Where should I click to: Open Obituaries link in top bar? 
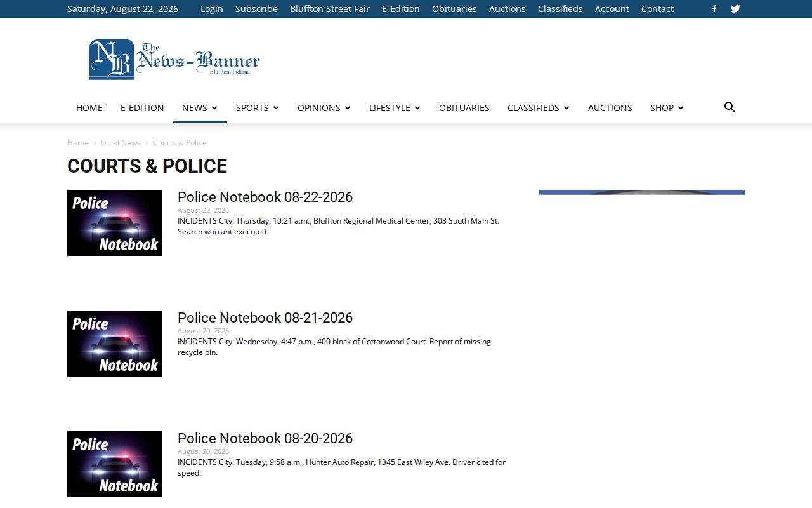pos(454,9)
